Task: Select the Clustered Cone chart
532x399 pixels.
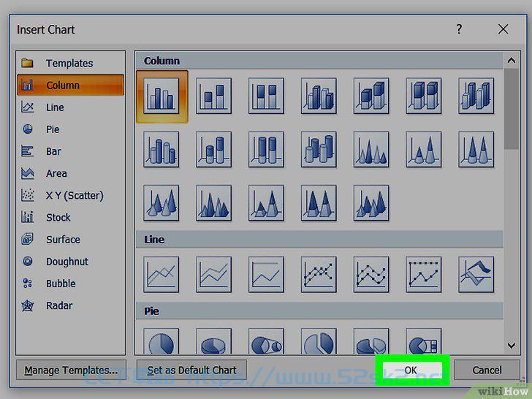Action: [x=371, y=150]
